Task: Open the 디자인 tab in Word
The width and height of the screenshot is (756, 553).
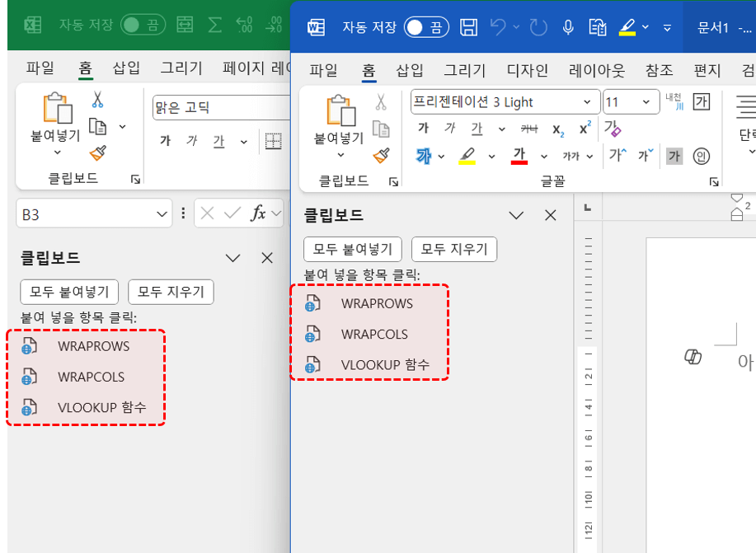Action: coord(527,70)
